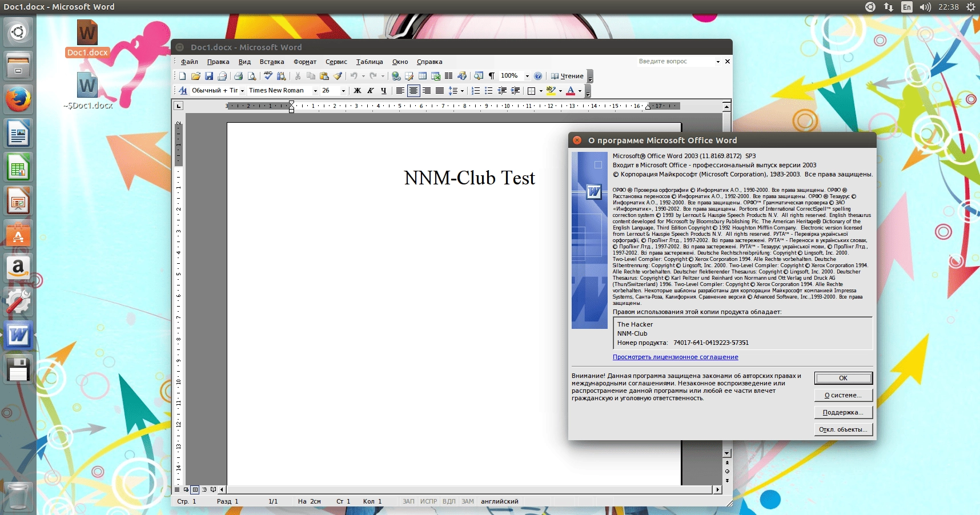
Task: Toggle the Document Map pane button
Action: click(479, 76)
